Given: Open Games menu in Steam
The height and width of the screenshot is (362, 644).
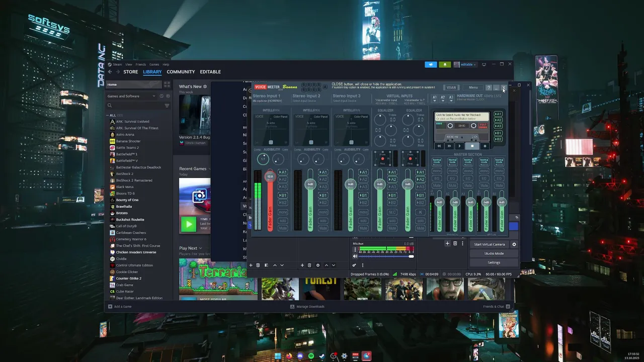Looking at the screenshot, I should (x=154, y=64).
